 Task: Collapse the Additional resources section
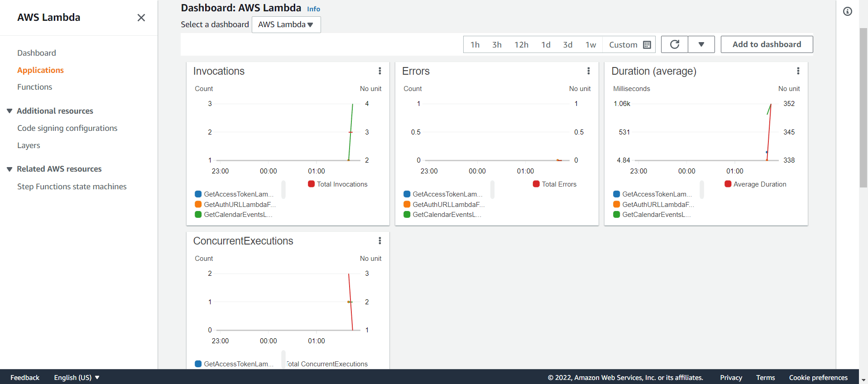click(x=10, y=111)
